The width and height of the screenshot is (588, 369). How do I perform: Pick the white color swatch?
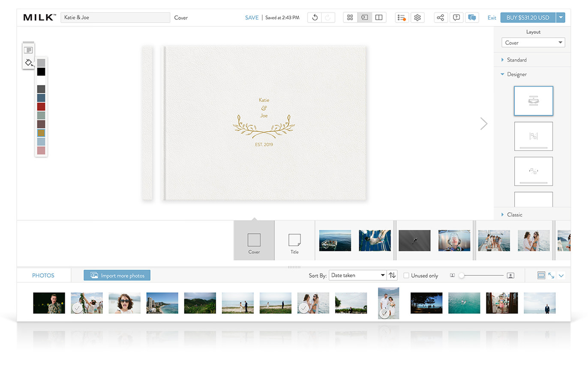(x=41, y=80)
